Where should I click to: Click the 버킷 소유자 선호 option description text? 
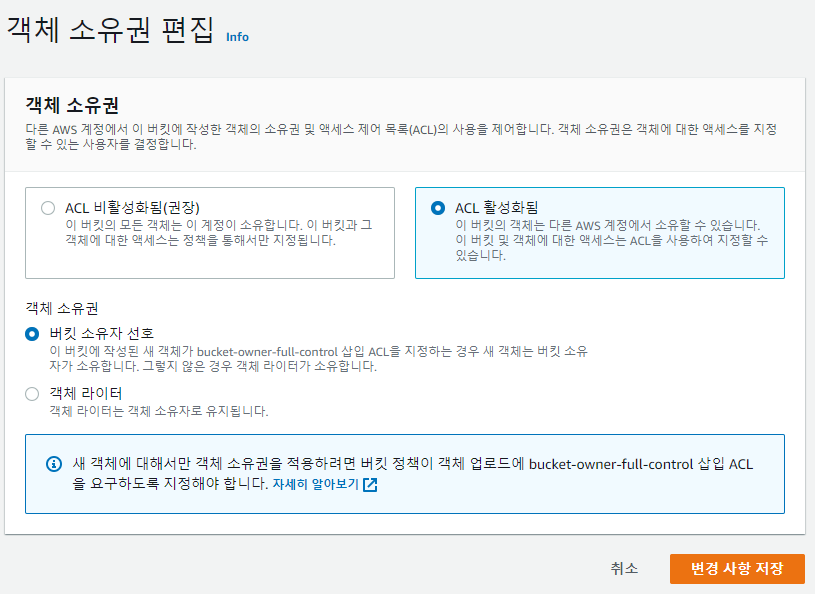318,359
